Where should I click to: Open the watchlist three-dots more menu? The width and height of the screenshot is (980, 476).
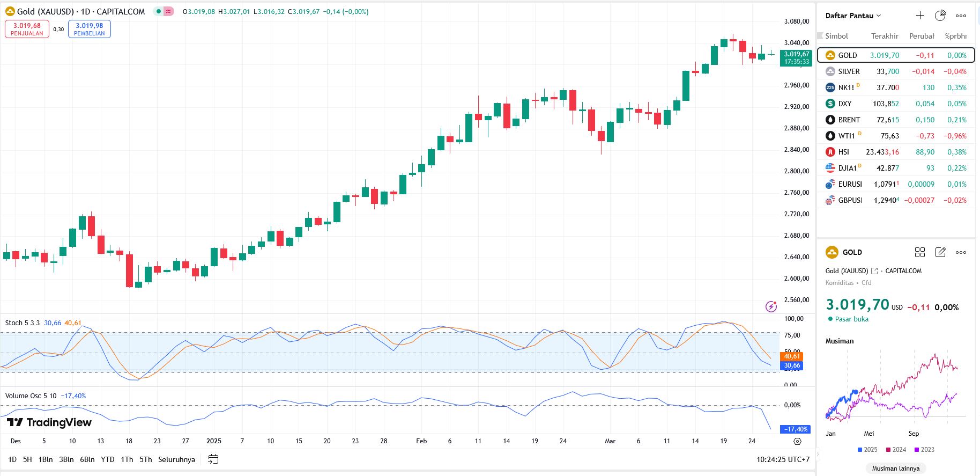click(961, 16)
